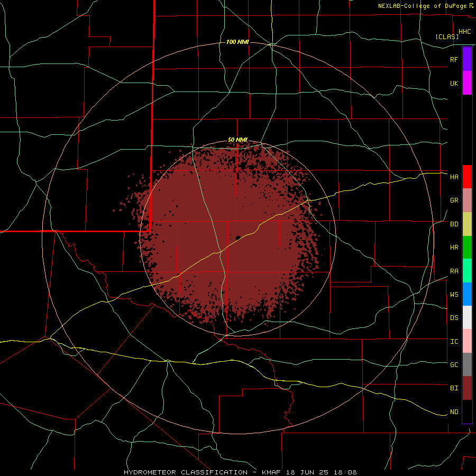Click the RA legend label
This screenshot has height=476, width=476.
click(454, 271)
